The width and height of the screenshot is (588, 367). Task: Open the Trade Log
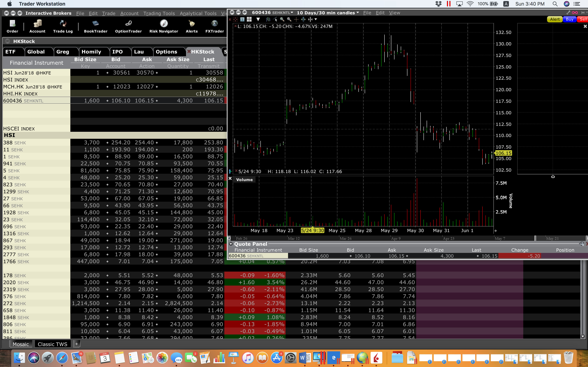click(x=63, y=26)
